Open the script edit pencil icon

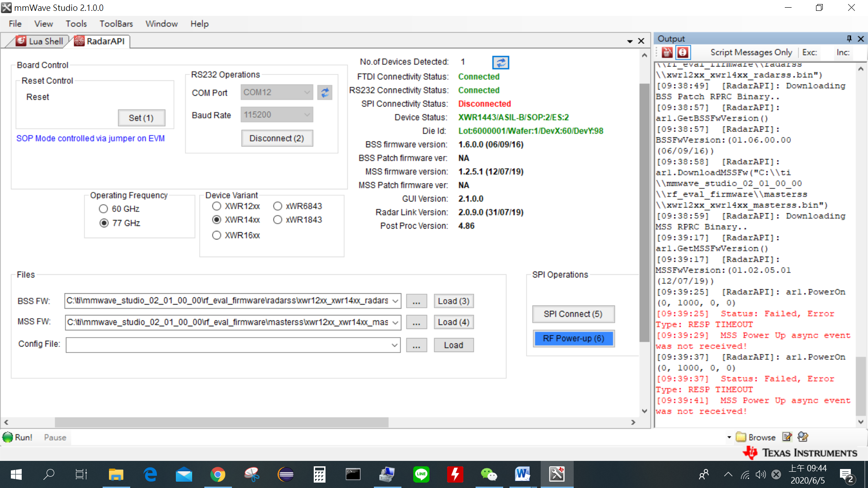pos(787,437)
